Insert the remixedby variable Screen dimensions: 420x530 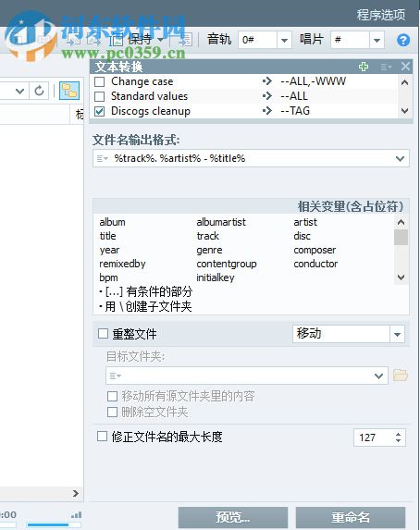tap(122, 264)
